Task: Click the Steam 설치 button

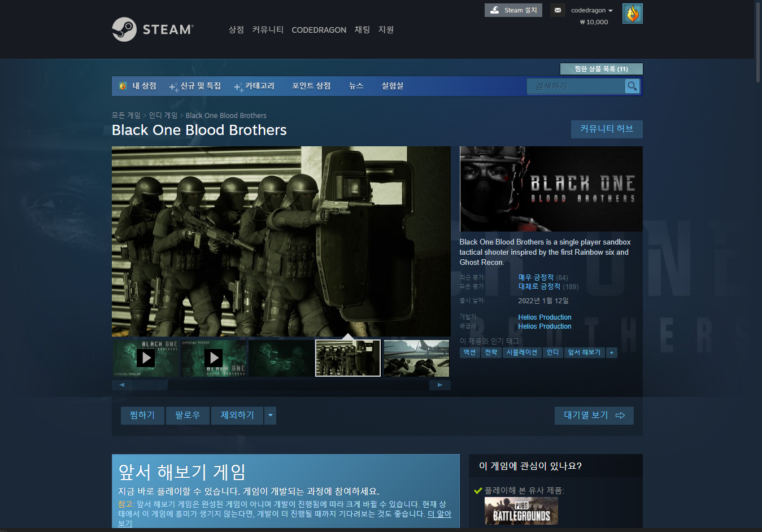Action: click(513, 10)
